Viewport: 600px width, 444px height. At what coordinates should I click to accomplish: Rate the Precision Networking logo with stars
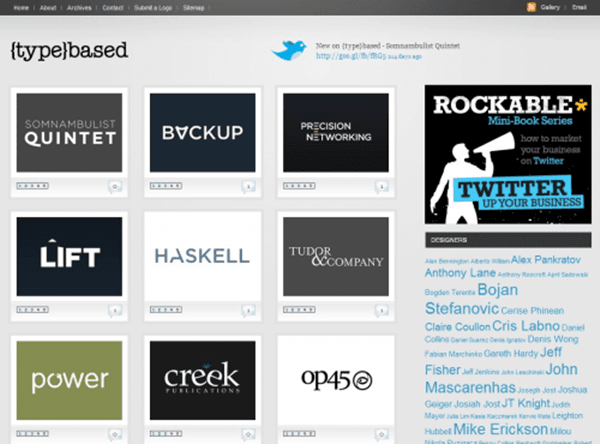click(x=299, y=186)
